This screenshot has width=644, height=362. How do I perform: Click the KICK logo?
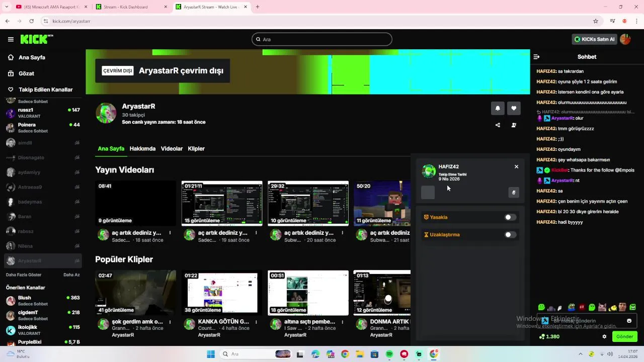click(x=37, y=39)
